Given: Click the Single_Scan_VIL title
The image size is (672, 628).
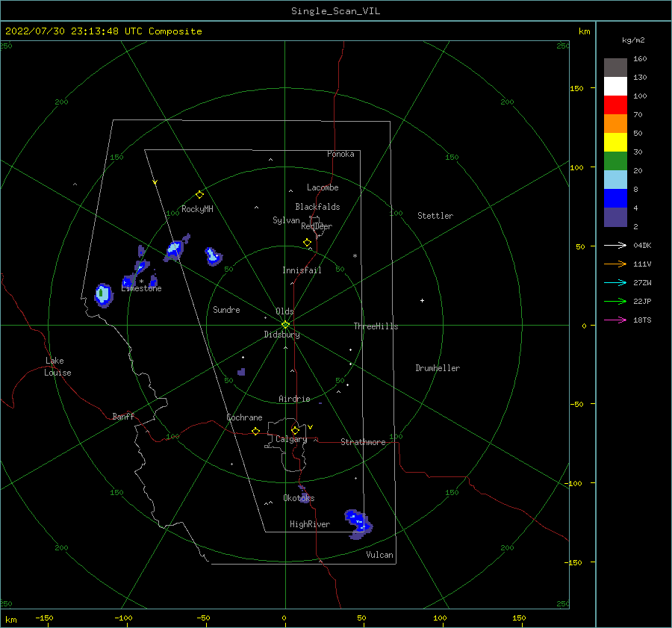Looking at the screenshot, I should coord(335,11).
